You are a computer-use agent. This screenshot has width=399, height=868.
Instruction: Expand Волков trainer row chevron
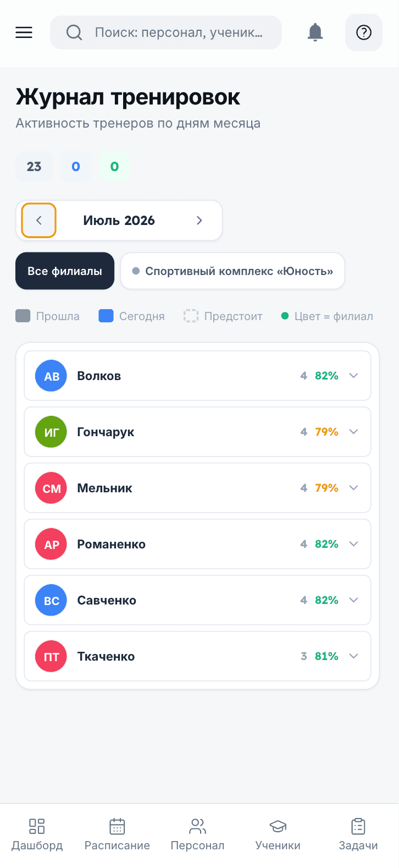[x=354, y=376]
